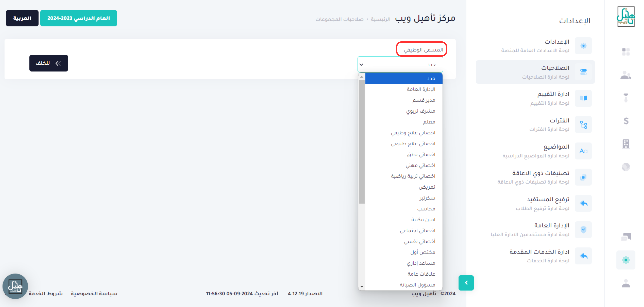Click the tie (staff) icon in rail
Screen dimensions: 644x307
tap(626, 98)
